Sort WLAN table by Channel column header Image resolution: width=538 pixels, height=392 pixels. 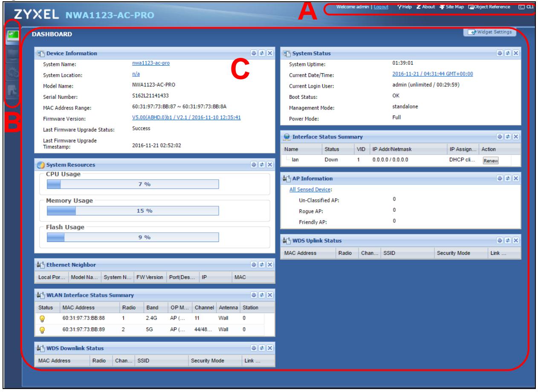pyautogui.click(x=204, y=307)
